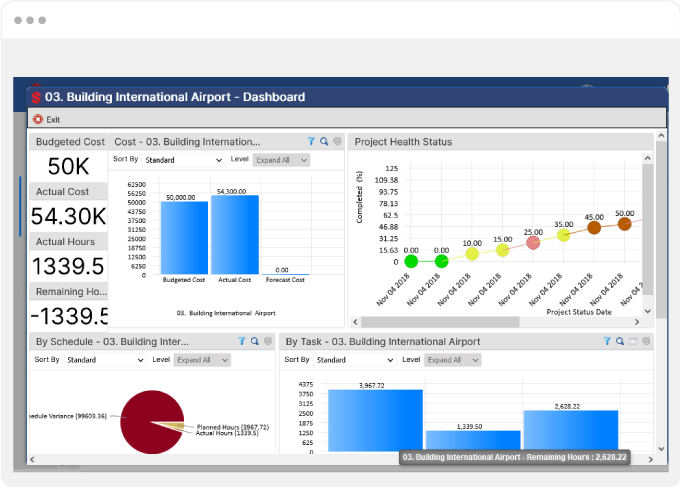Screen dimensions: 680x487
Task: Open filter in By Schedule panel header
Action: [242, 341]
